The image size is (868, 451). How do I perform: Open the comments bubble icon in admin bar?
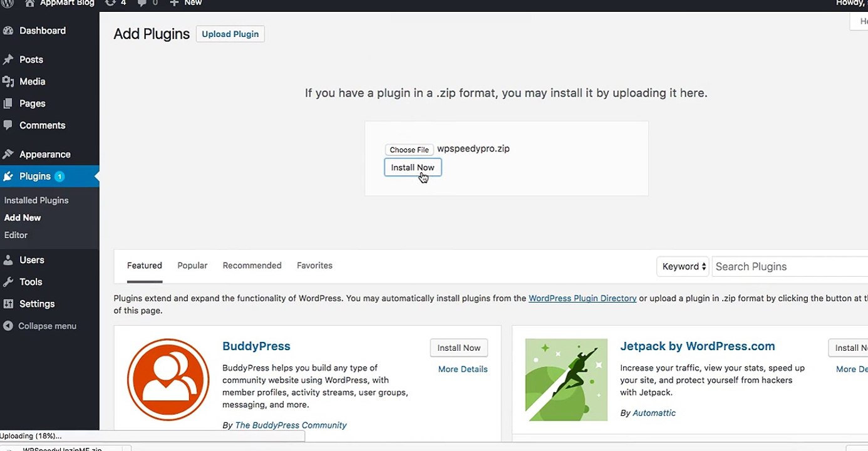point(142,3)
